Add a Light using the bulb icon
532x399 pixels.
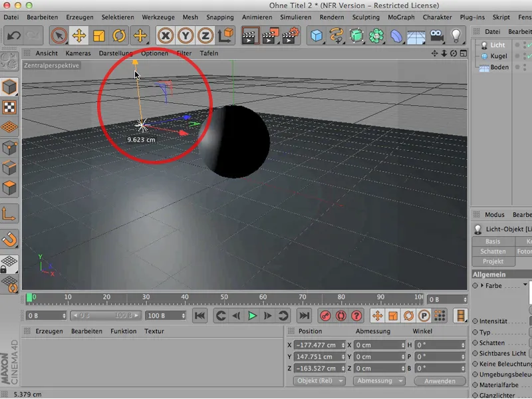[456, 35]
